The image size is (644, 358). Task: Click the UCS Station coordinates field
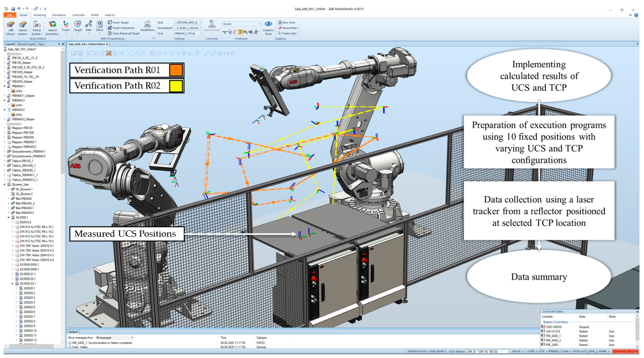tap(488, 351)
